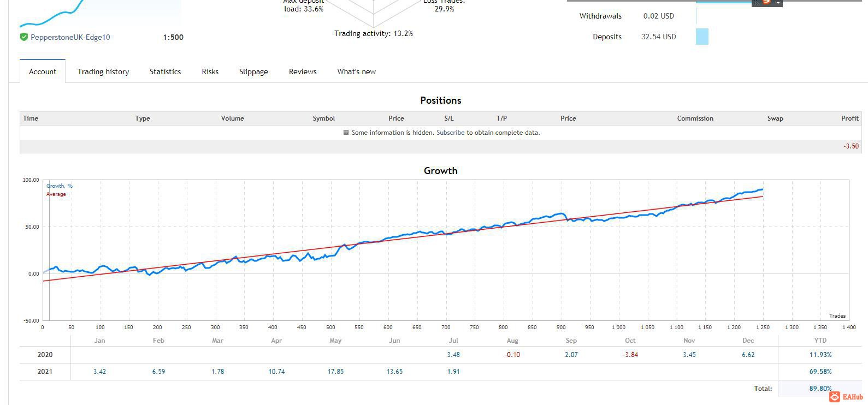Click the 2021 May value 17.85
868x405 pixels.
(x=335, y=372)
